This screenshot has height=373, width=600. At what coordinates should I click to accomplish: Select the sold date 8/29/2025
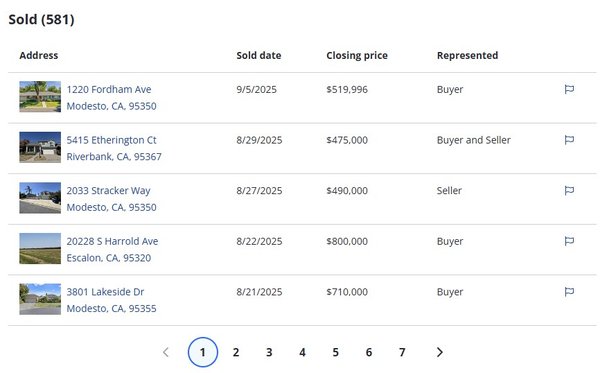coord(259,140)
